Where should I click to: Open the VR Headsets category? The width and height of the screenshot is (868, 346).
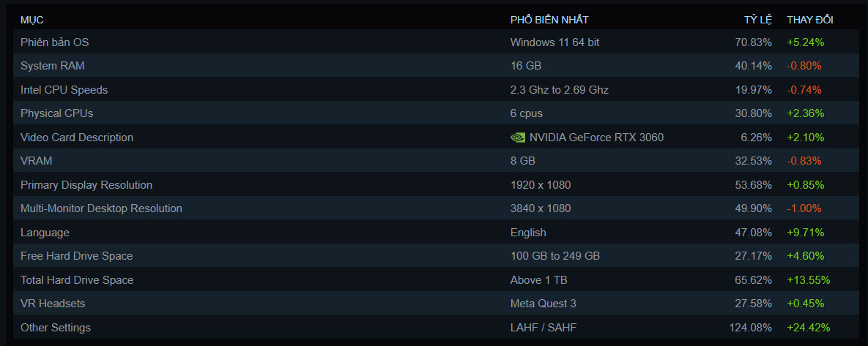tap(52, 304)
